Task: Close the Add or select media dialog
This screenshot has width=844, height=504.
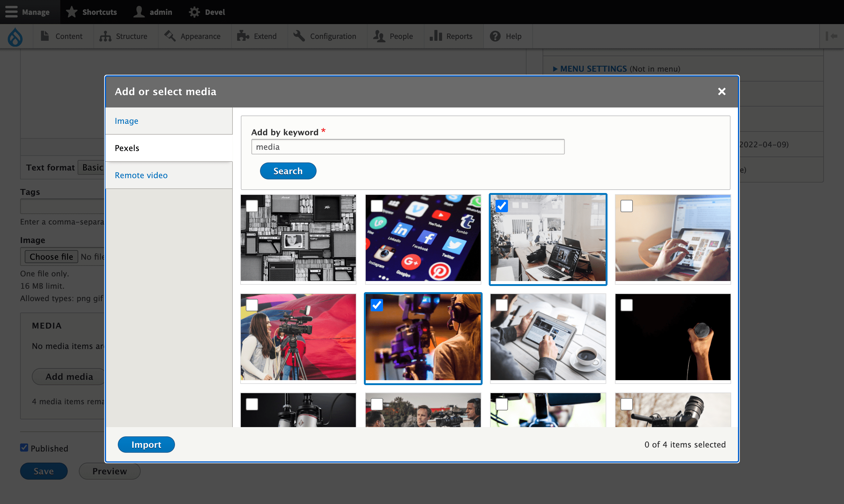Action: pyautogui.click(x=721, y=91)
